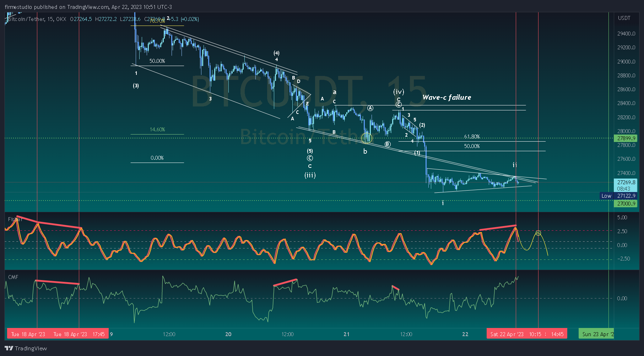Click the Fisher indicator label
Viewport: 644px width, 356px height.
pos(15,219)
